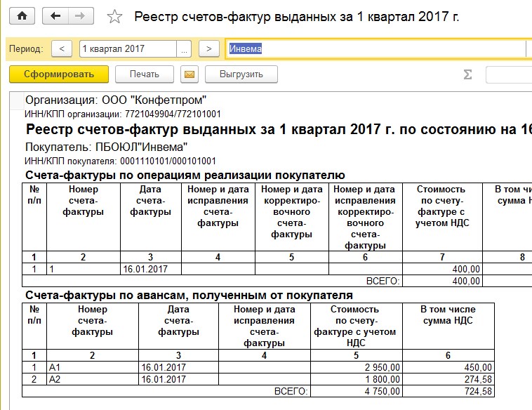Select date 16.01.2017 in row A1

(178, 367)
